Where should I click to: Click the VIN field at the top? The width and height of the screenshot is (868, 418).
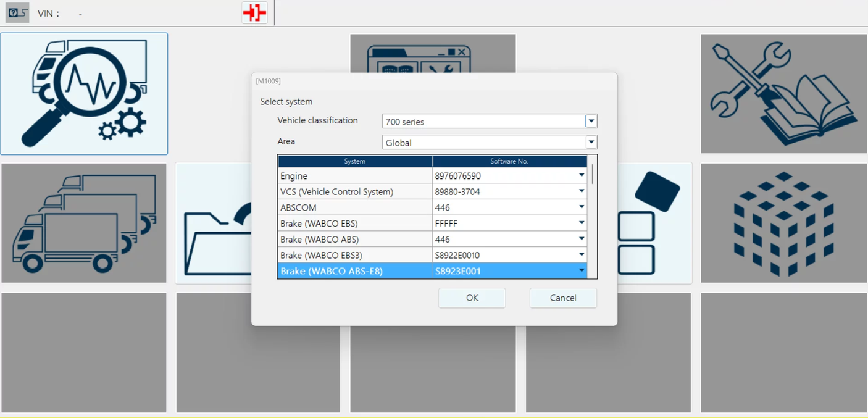(62, 12)
